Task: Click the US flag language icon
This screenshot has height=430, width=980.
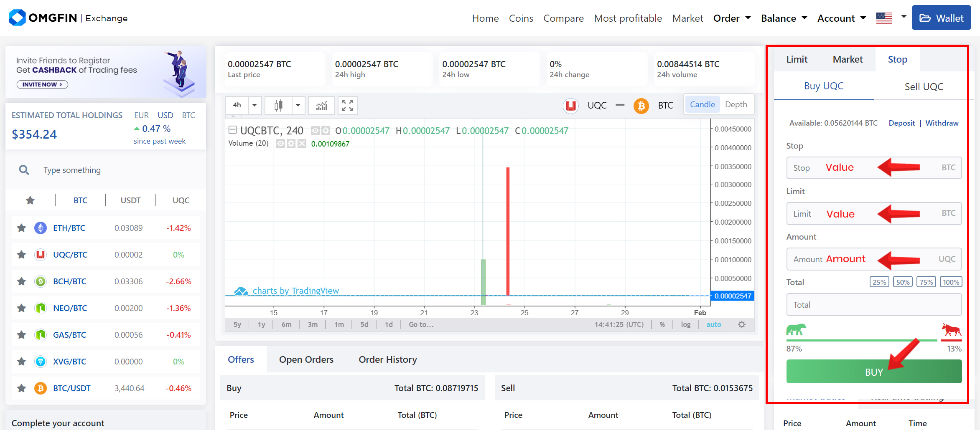Action: pyautogui.click(x=884, y=18)
